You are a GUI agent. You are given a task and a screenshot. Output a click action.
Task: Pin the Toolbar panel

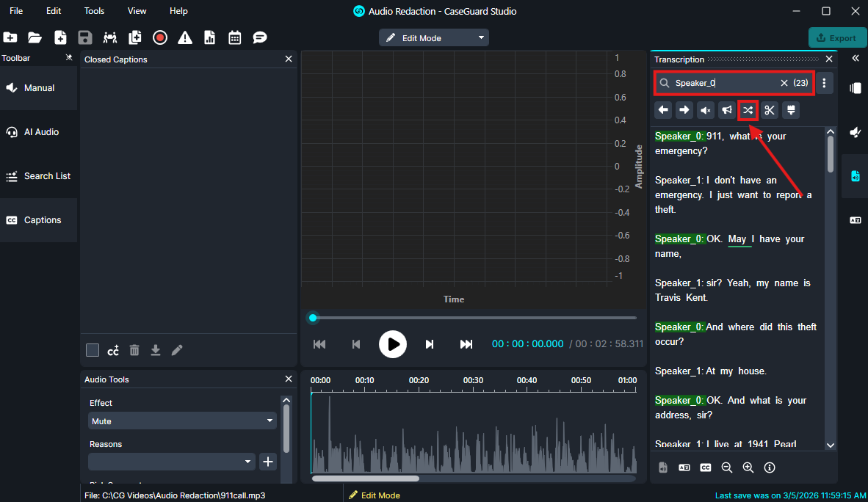click(69, 58)
